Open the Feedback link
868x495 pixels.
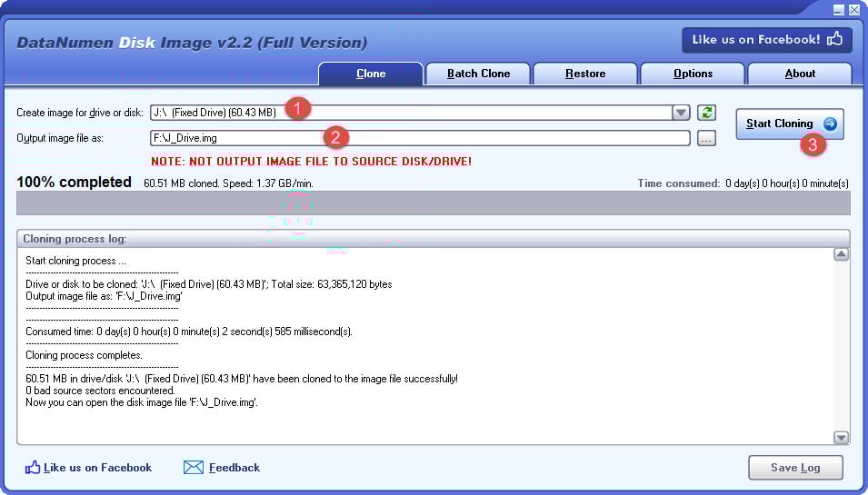tap(234, 468)
